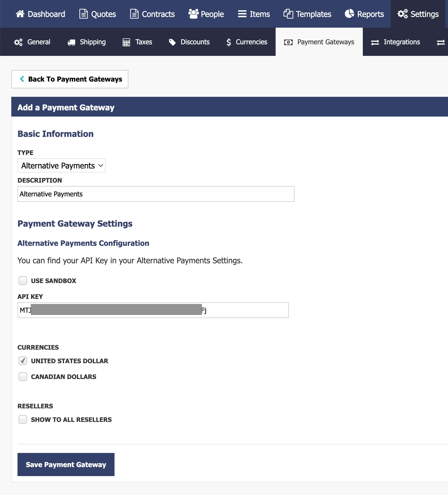Click the Quotes document icon
448x495 pixels.
click(x=83, y=14)
